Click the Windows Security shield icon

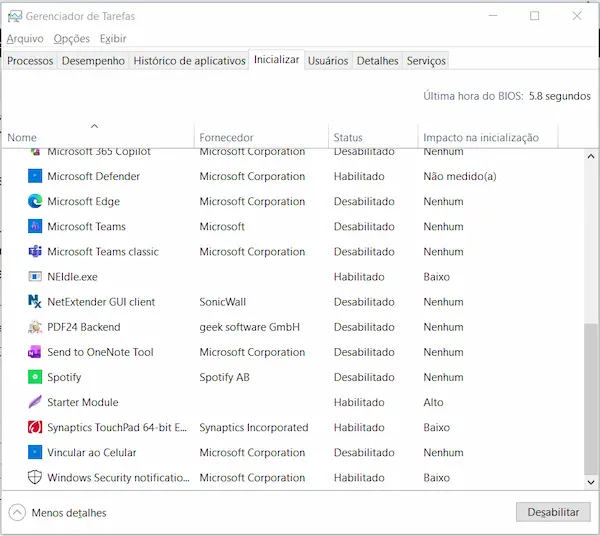tap(35, 477)
